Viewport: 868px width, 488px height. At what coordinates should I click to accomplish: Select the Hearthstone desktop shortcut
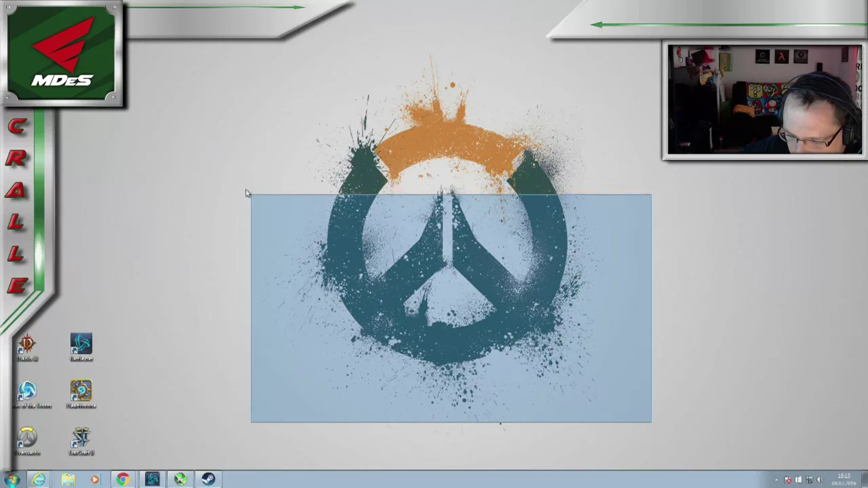coord(81,395)
